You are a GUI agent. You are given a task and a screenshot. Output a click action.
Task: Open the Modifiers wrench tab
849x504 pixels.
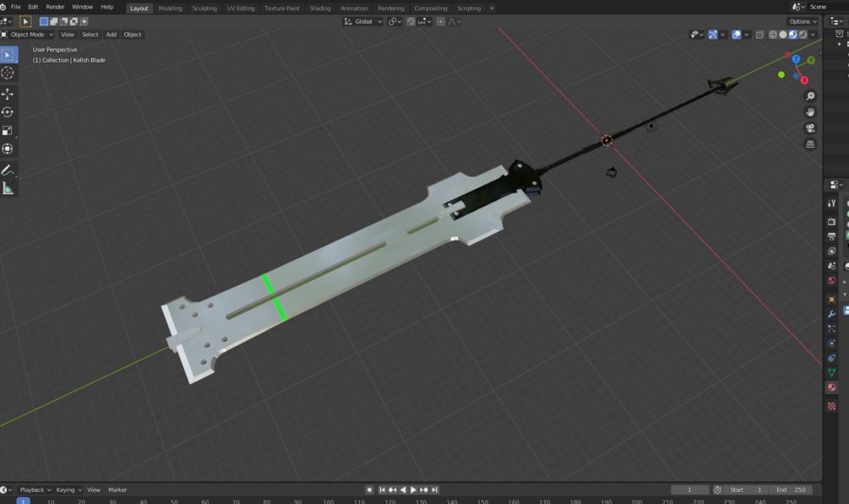[831, 314]
